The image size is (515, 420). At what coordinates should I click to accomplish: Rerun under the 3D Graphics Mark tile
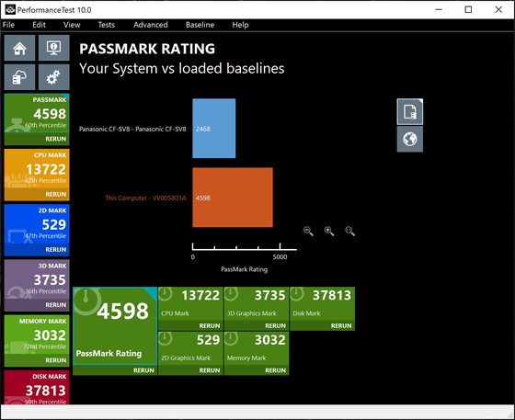(276, 326)
